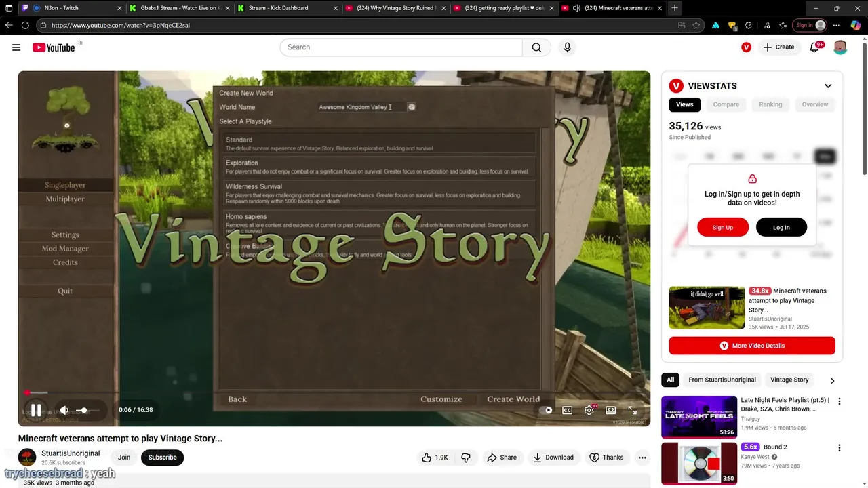Share the video
The height and width of the screenshot is (488, 868).
coord(501,457)
